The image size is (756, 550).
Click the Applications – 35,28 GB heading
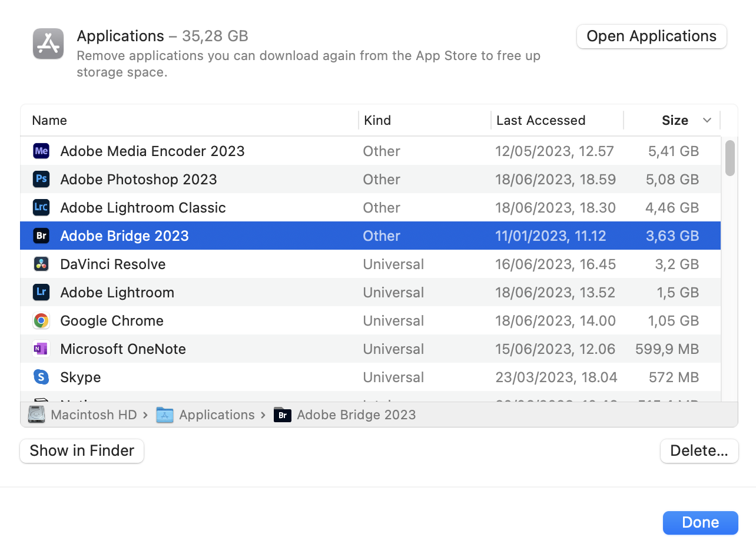pyautogui.click(x=163, y=37)
